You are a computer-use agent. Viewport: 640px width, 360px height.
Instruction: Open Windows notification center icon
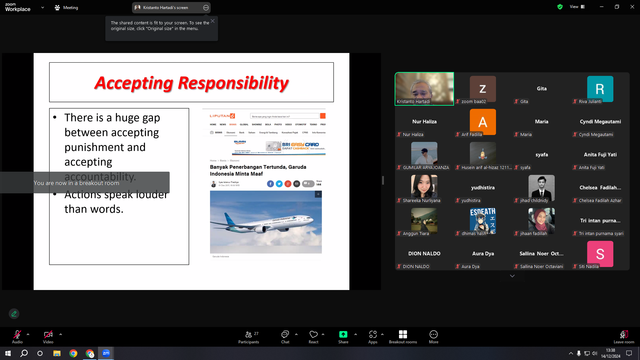[x=629, y=353]
